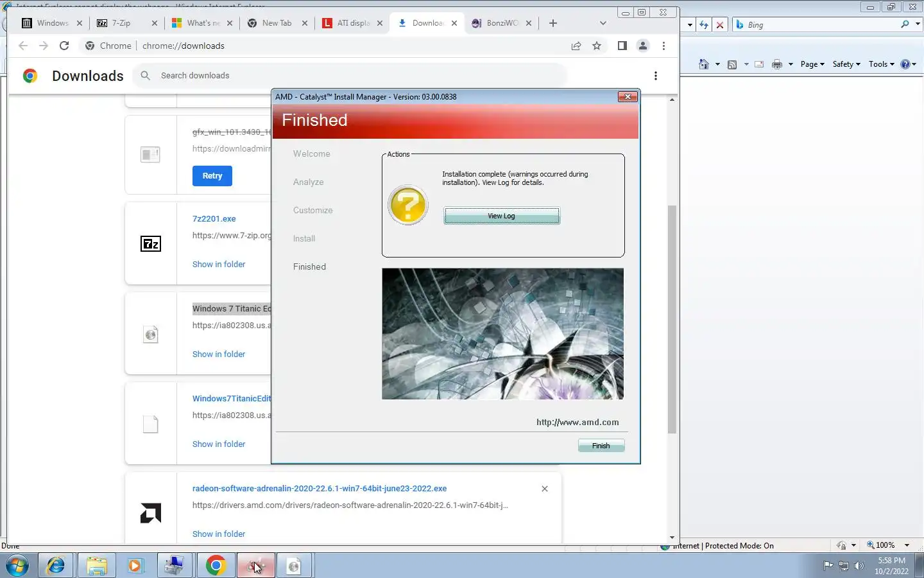The width and height of the screenshot is (924, 578).
Task: Expand the IE address bar history dropdown
Action: pos(690,24)
